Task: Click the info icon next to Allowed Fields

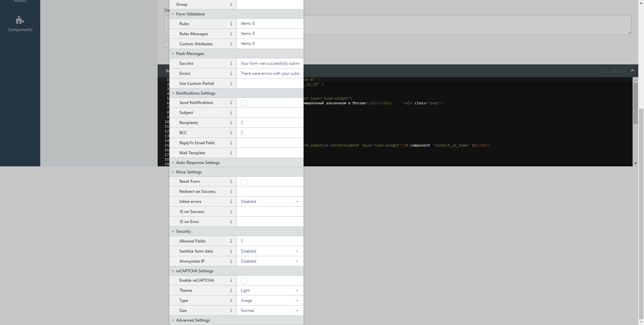Action: coord(231,241)
